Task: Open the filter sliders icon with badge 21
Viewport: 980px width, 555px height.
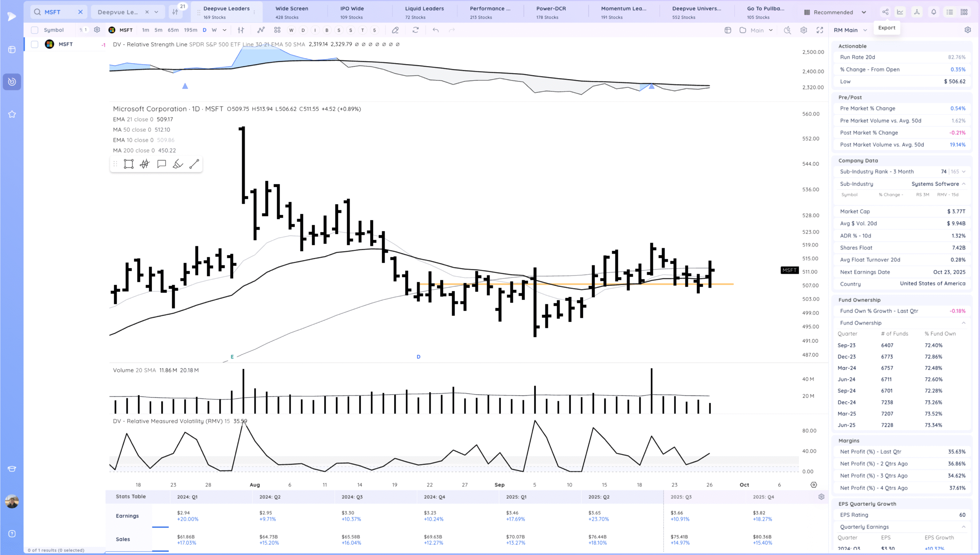Action: coord(175,12)
